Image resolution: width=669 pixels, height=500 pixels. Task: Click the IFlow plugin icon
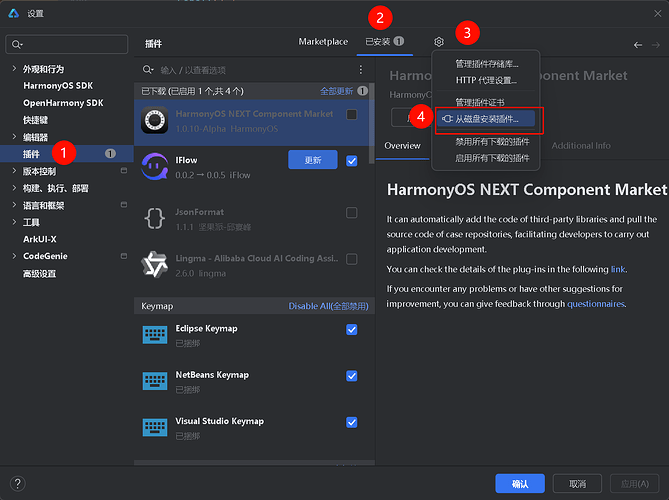tap(154, 165)
